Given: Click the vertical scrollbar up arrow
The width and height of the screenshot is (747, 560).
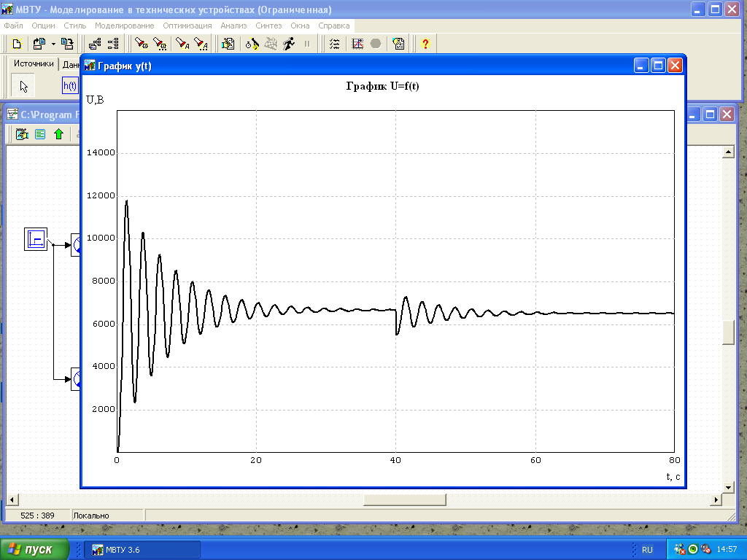Looking at the screenshot, I should [727, 152].
